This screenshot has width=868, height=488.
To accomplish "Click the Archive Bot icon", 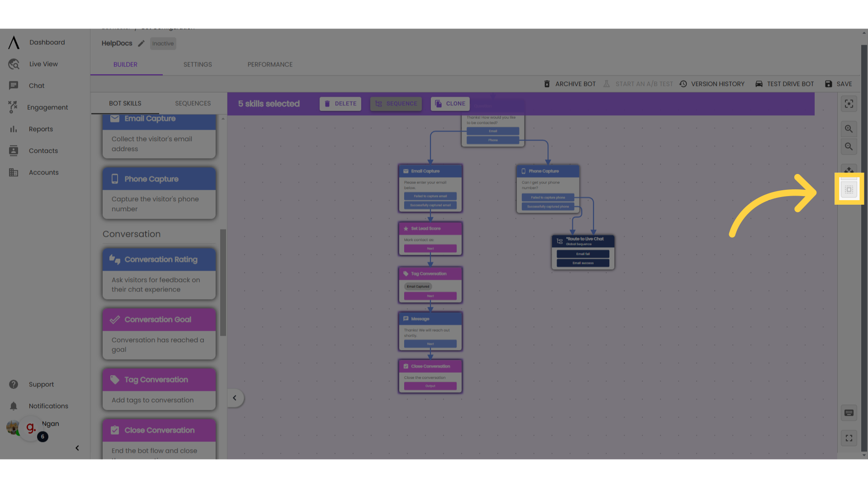I will [x=547, y=84].
